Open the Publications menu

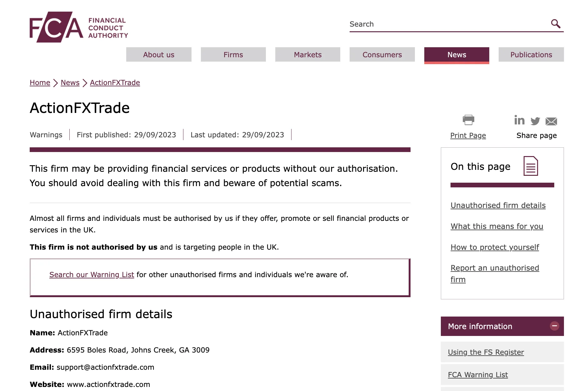tap(531, 54)
